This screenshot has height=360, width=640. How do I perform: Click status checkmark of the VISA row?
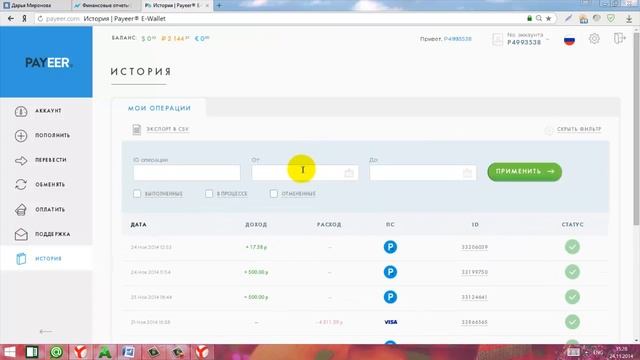572,322
